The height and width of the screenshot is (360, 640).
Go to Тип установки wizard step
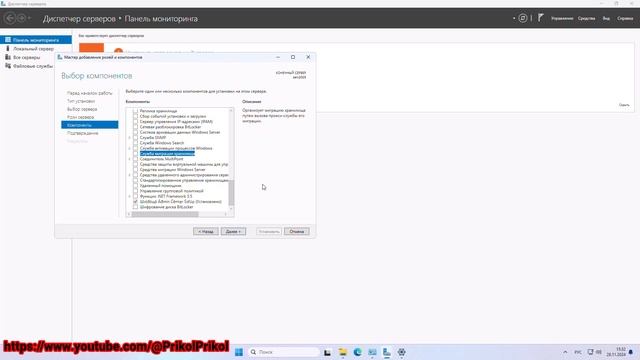click(81, 101)
